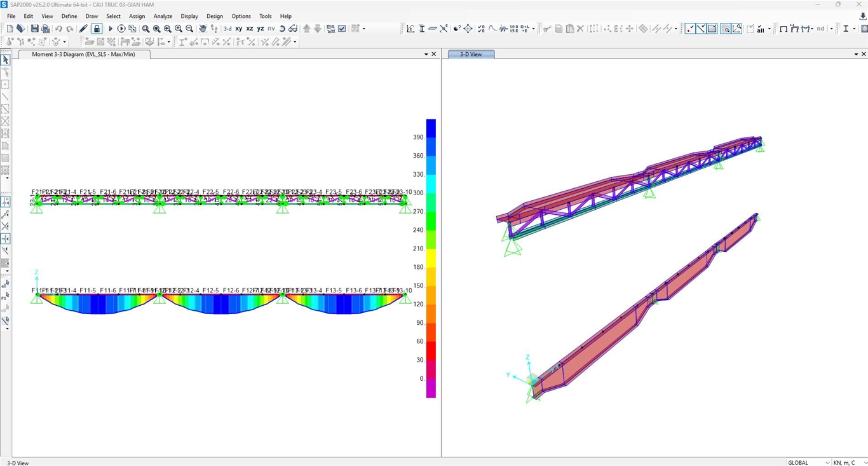Open the KN, m, C units dropdown
868x466 pixels.
(849, 462)
